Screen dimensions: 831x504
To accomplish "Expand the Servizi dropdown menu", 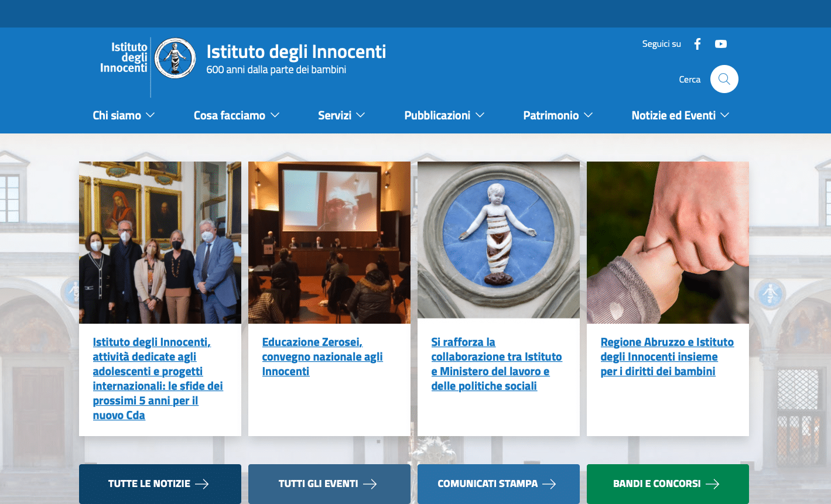I will [x=341, y=115].
